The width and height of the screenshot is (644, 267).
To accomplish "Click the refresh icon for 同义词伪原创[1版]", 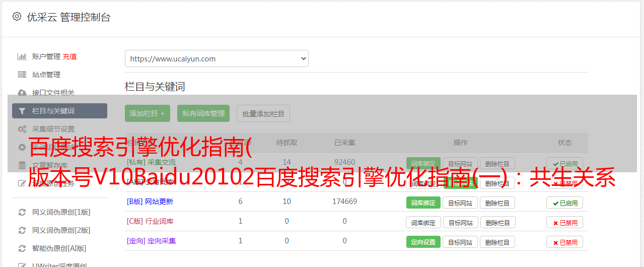I will click(x=22, y=212).
